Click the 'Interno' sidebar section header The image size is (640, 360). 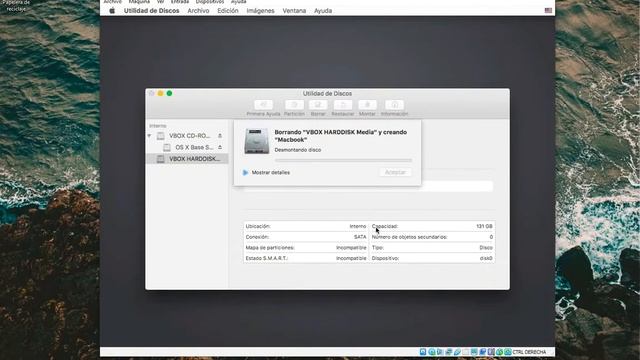[x=158, y=126]
